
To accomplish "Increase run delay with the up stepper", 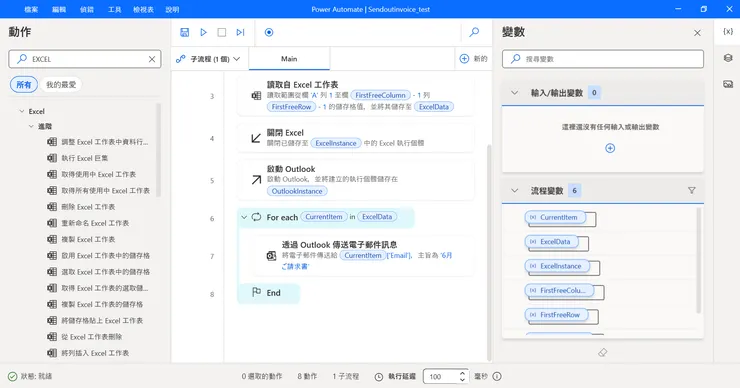I will 462,373.
